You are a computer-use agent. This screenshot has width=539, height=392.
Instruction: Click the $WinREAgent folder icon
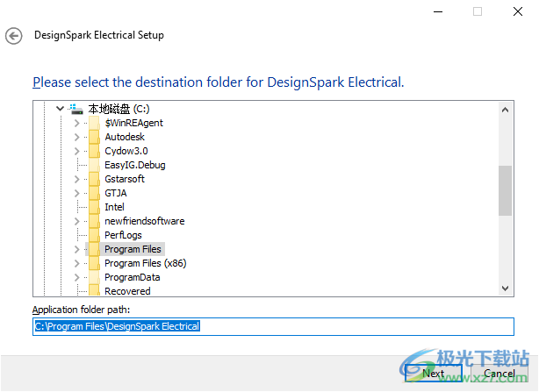(x=94, y=123)
